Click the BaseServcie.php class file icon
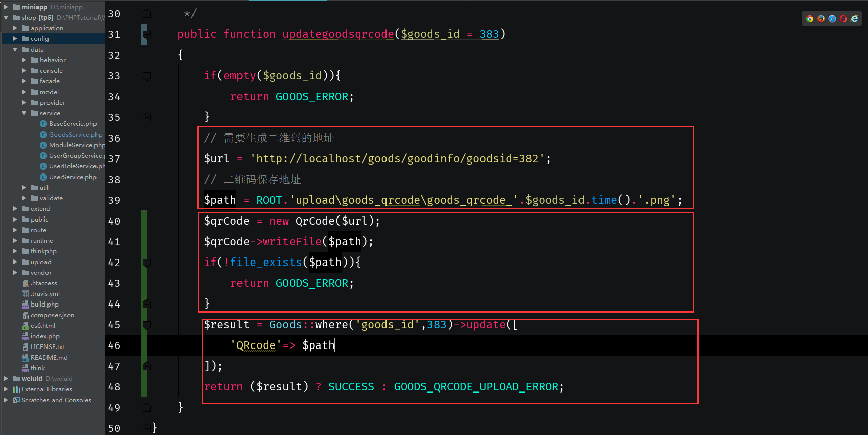868x435 pixels. tap(43, 124)
